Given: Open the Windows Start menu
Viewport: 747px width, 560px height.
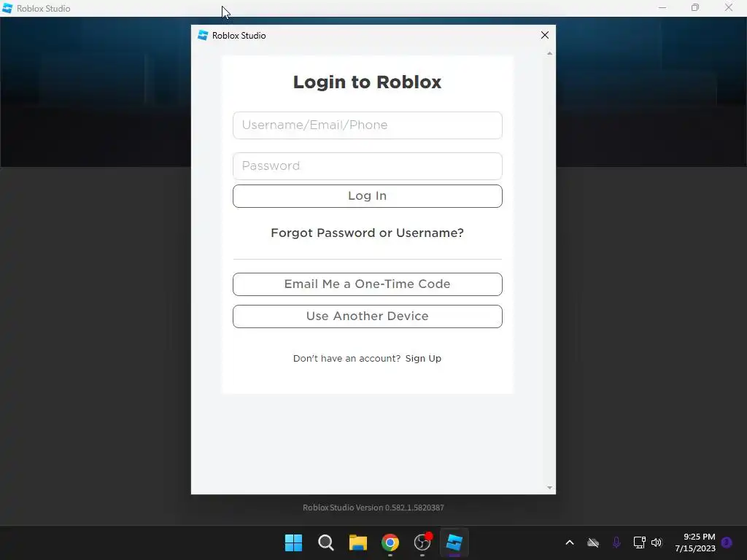Looking at the screenshot, I should click(x=293, y=542).
